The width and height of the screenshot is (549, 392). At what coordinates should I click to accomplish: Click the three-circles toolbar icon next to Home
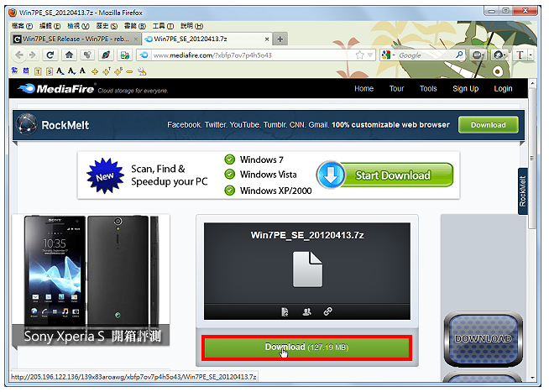pos(87,55)
